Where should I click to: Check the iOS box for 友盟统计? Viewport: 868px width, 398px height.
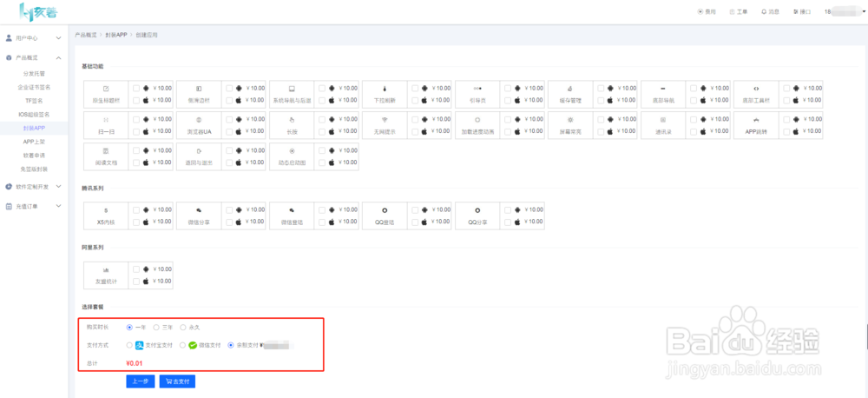[x=136, y=281]
